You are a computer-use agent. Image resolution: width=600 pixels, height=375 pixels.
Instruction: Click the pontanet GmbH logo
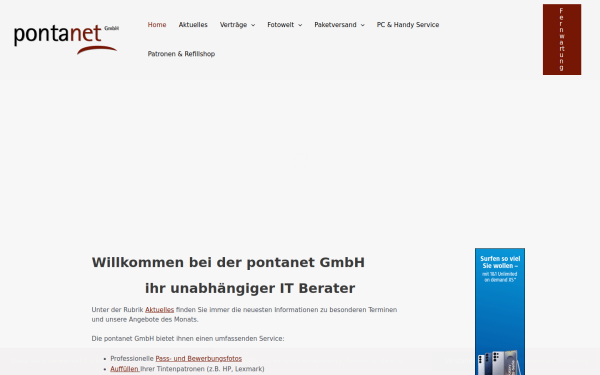66,39
